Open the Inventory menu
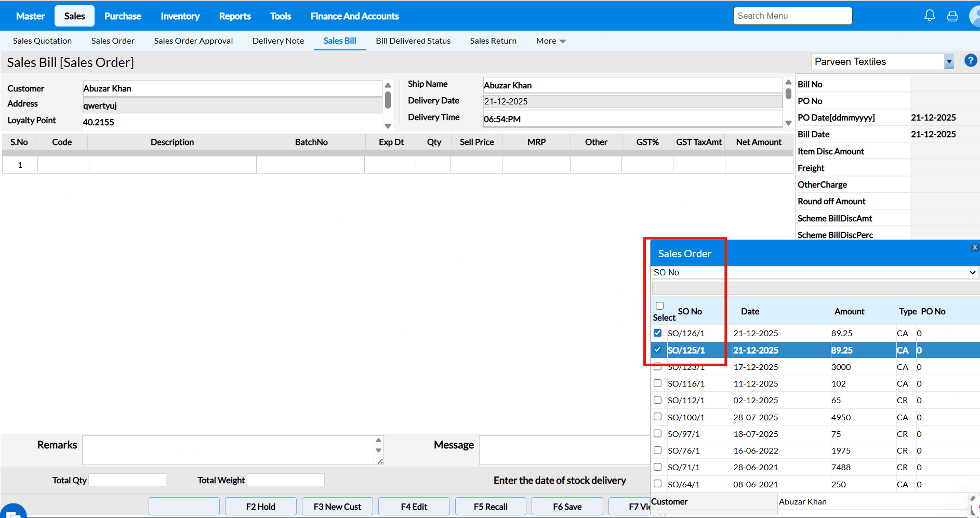The height and width of the screenshot is (518, 980). point(180,16)
